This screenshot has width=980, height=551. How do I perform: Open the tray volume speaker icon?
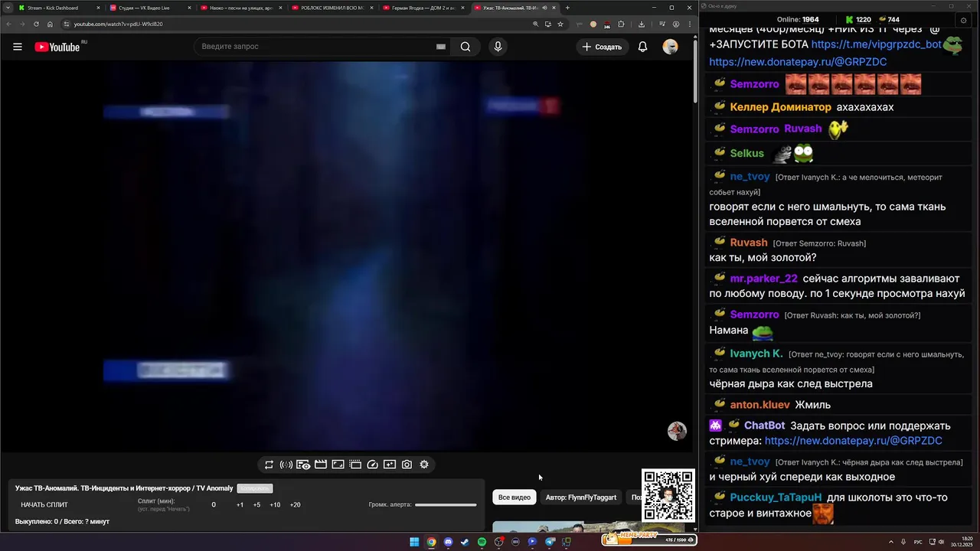pos(941,542)
